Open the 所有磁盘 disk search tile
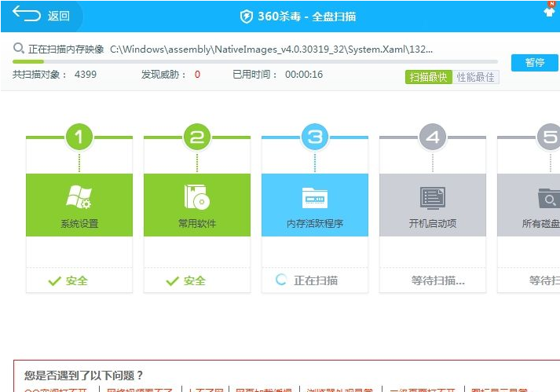The image size is (560, 392). [x=529, y=205]
